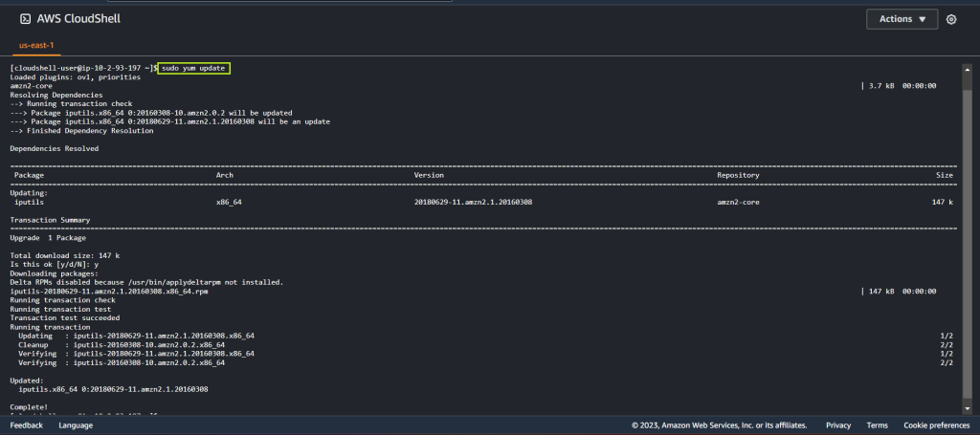
Task: Click the Repository column header in package table
Action: [738, 176]
